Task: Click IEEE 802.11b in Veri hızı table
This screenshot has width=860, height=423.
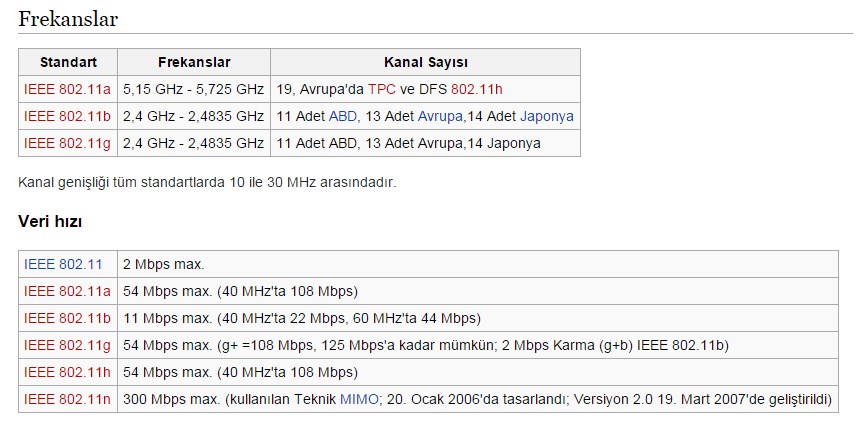Action: click(67, 318)
